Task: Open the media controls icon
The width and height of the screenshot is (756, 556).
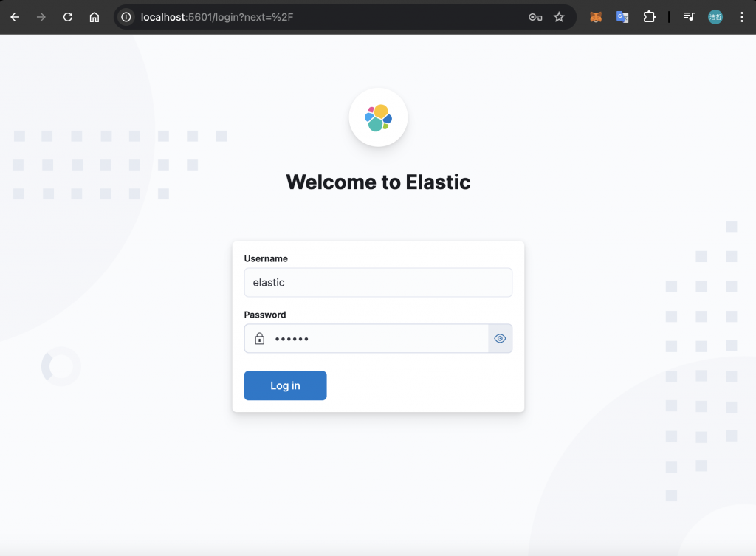Action: point(689,17)
